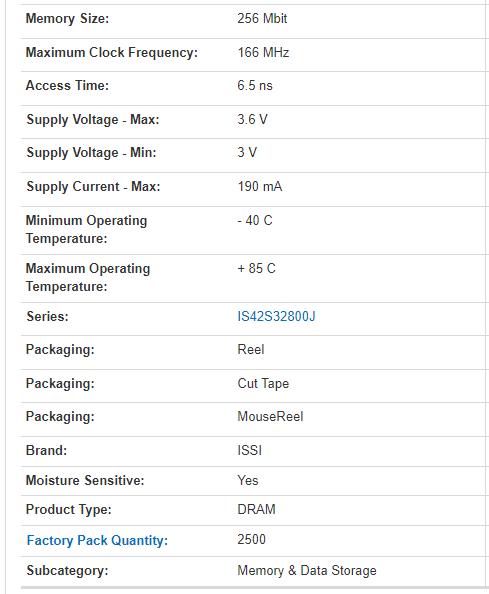Select the Reel packaging value
The image size is (489, 594).
pos(251,349)
